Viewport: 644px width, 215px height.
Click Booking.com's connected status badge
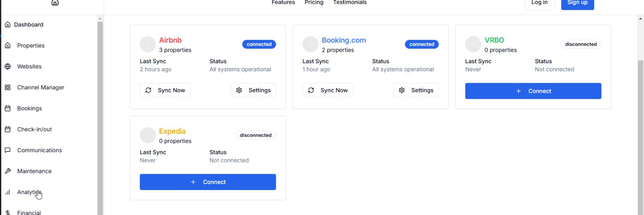(422, 44)
